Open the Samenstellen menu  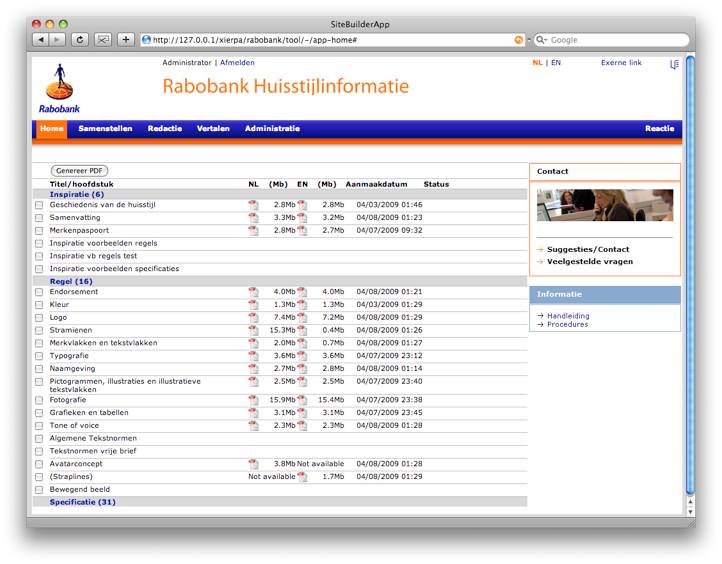point(105,128)
